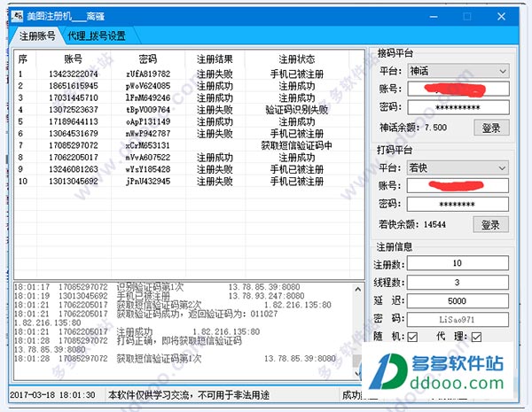Click status bar date 2017-03-18 18:01:30
Viewport: 532px width, 412px height.
point(52,395)
